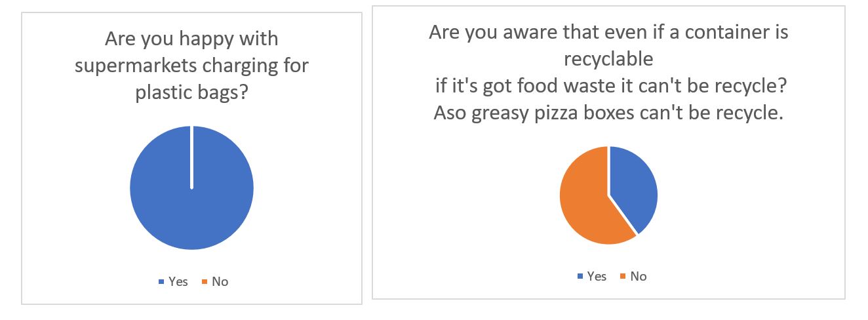Click blue Yes legend swatch in recycling chart
The width and height of the screenshot is (868, 320).
coord(580,277)
